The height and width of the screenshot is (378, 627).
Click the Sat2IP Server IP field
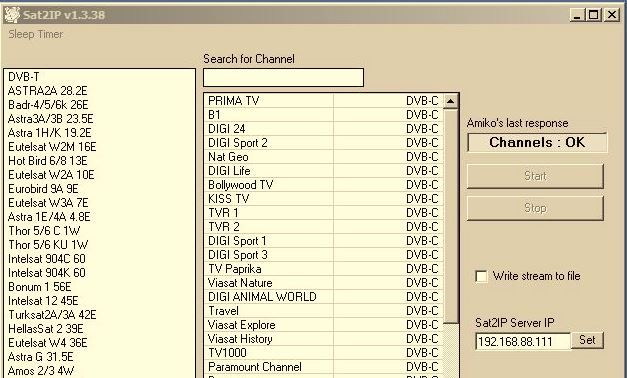point(523,341)
